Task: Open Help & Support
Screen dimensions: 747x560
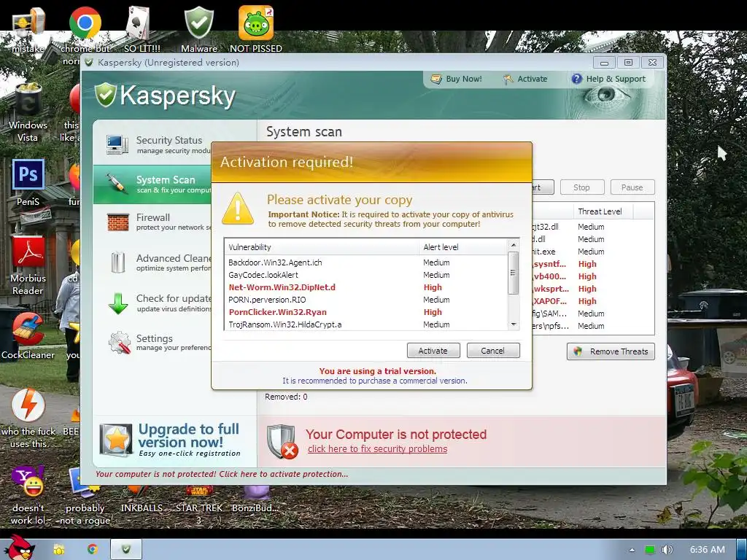Action: 609,79
